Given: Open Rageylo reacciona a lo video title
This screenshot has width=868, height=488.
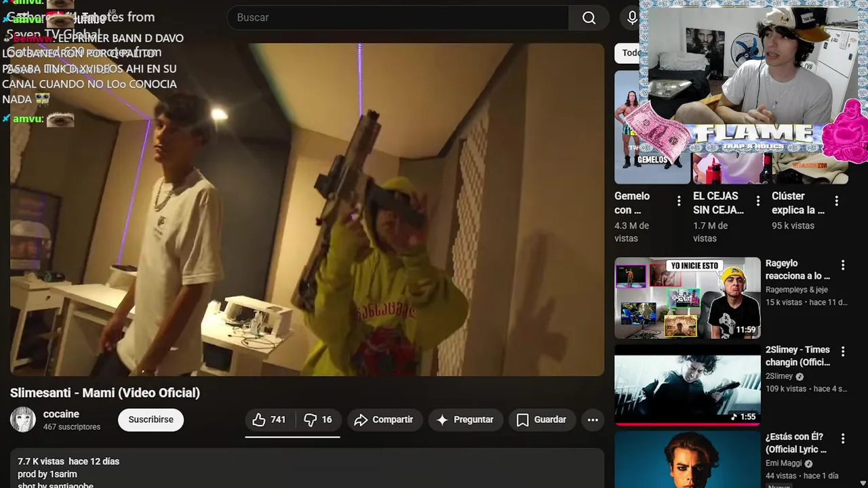Looking at the screenshot, I should click(x=798, y=270).
